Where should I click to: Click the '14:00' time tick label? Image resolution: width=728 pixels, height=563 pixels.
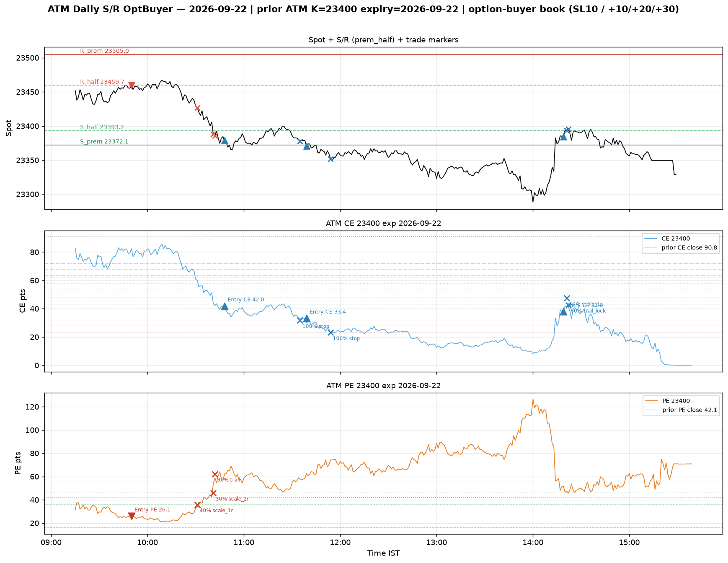point(533,542)
